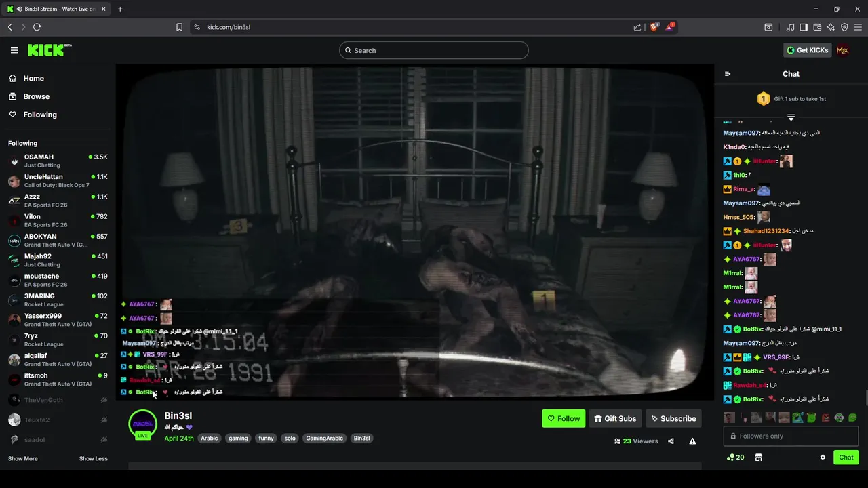868x488 pixels.
Task: Select the green halo emote
Action: coord(811,418)
